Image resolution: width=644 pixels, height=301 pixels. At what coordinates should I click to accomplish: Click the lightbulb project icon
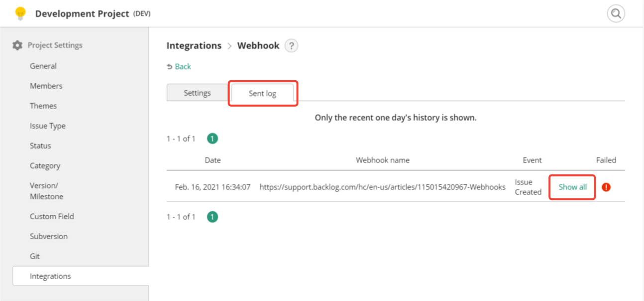point(20,13)
